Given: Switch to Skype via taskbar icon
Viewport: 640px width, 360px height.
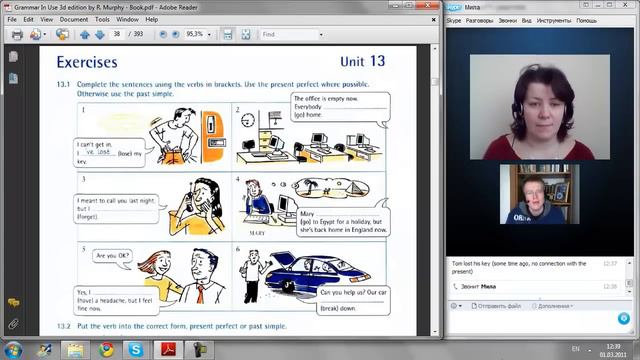Looking at the screenshot, I should (136, 350).
